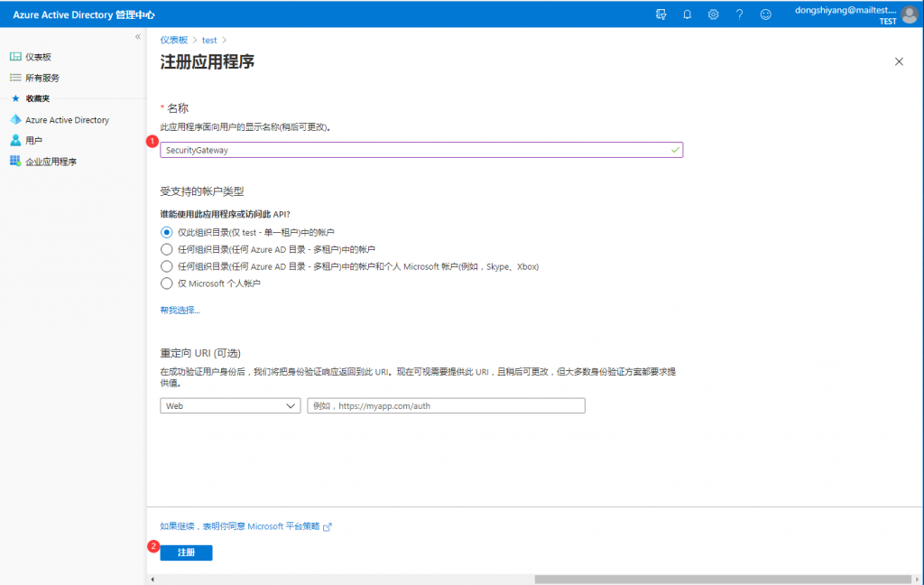
Task: Collapse the left sidebar with double chevron
Action: (137, 36)
